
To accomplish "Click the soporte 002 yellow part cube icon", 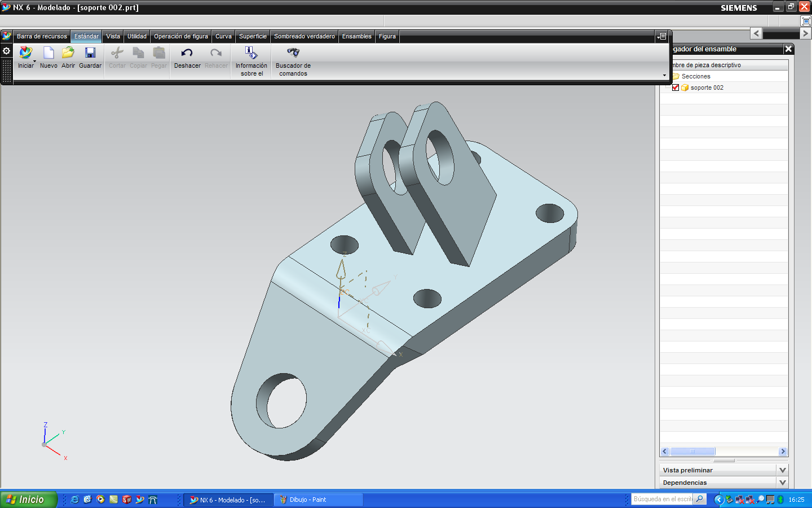I will pyautogui.click(x=685, y=87).
